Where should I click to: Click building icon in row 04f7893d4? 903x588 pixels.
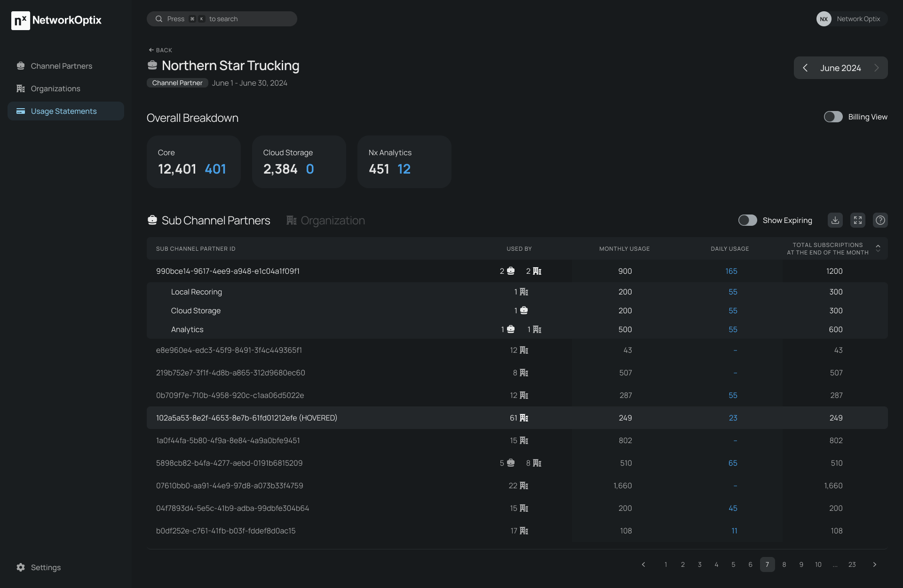coord(524,508)
